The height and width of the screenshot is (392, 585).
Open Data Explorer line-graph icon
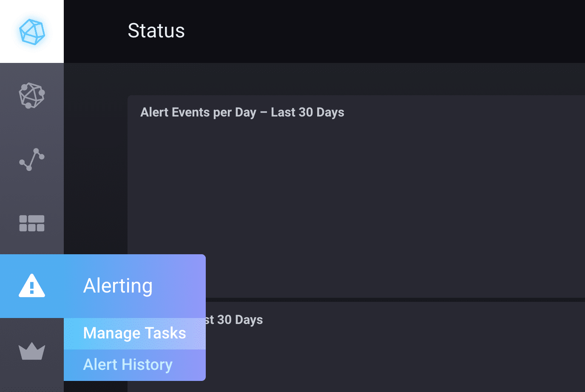pos(32,159)
